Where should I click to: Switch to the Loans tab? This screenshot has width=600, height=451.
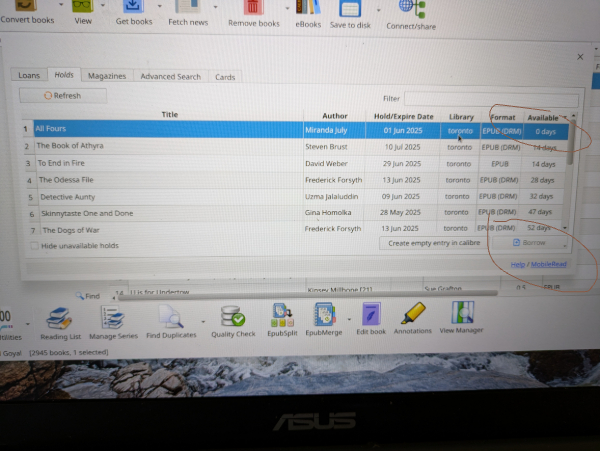pyautogui.click(x=29, y=75)
